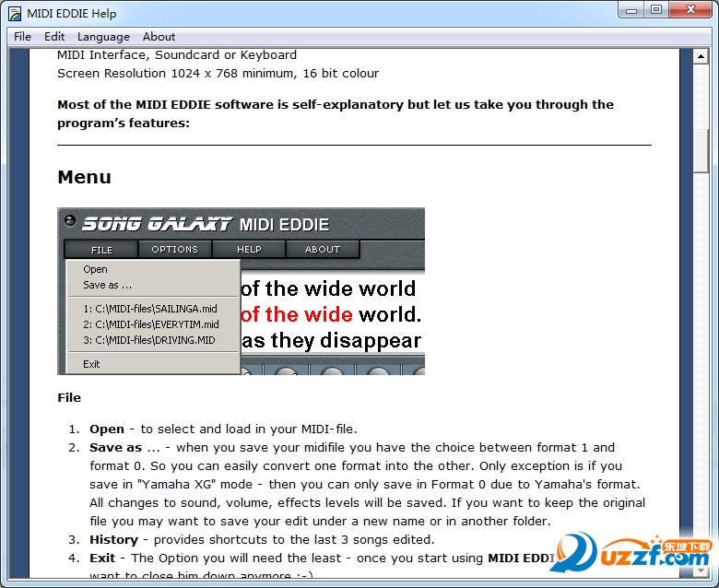Open the Edit menu
Image resolution: width=719 pixels, height=588 pixels.
click(54, 37)
